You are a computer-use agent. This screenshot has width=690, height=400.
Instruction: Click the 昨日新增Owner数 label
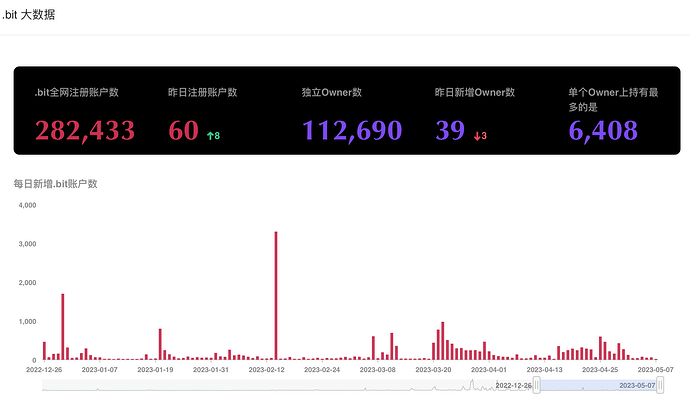tap(475, 92)
